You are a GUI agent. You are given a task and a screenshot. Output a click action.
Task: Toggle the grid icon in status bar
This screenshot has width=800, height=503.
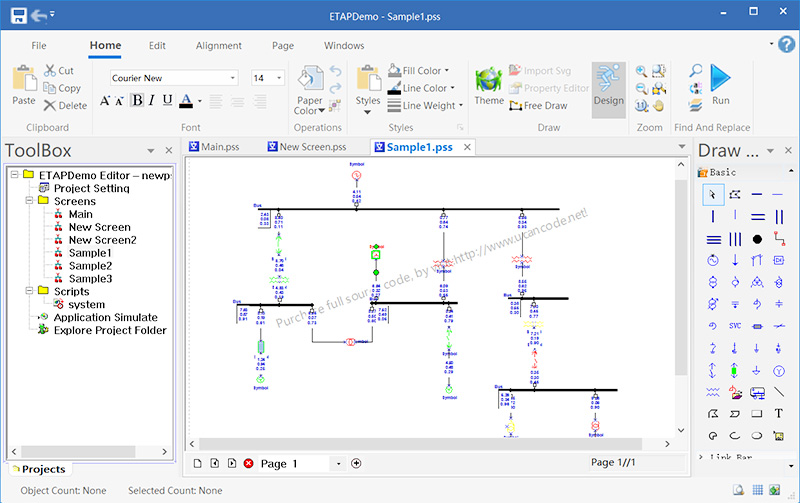click(758, 490)
